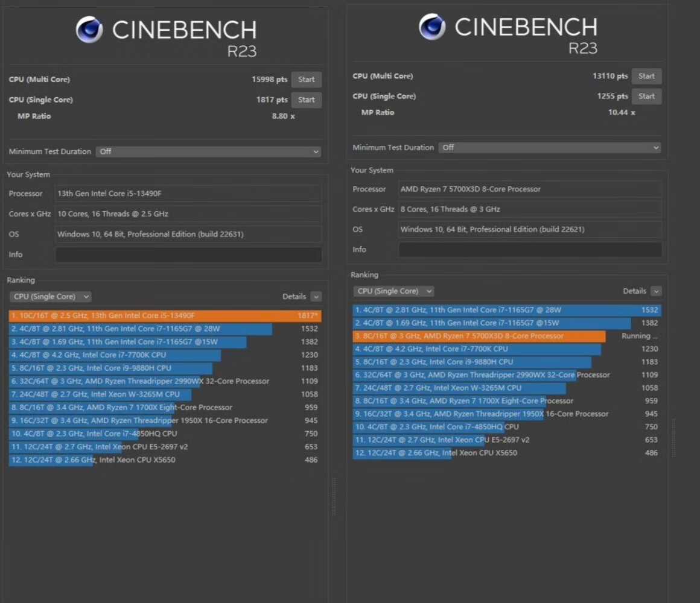700x603 pixels.
Task: Select the Xeon X5650 row in the left ranking
Action: 165,460
